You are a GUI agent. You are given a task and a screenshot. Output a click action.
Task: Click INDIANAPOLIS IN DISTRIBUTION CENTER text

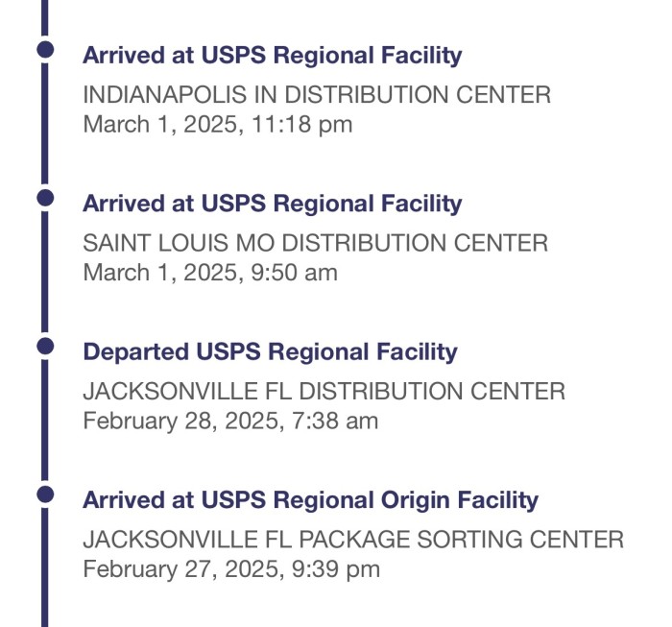(x=317, y=95)
